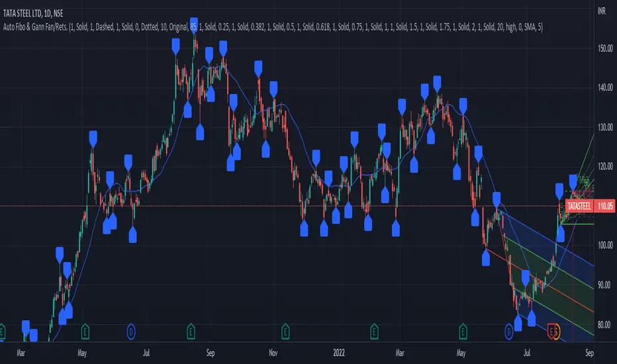This screenshot has width=617, height=364.
Task: Click the TATASTEEL symbol label on the price axis
Action: click(579, 206)
